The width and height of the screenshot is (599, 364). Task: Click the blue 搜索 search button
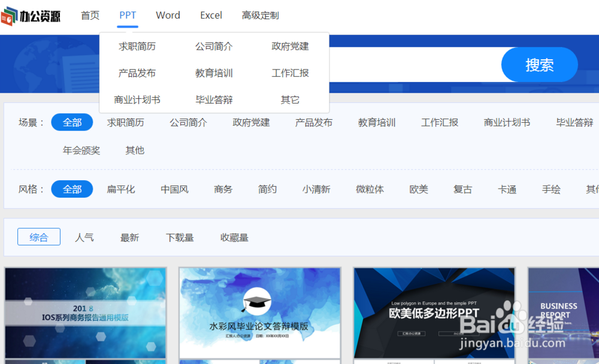point(539,64)
